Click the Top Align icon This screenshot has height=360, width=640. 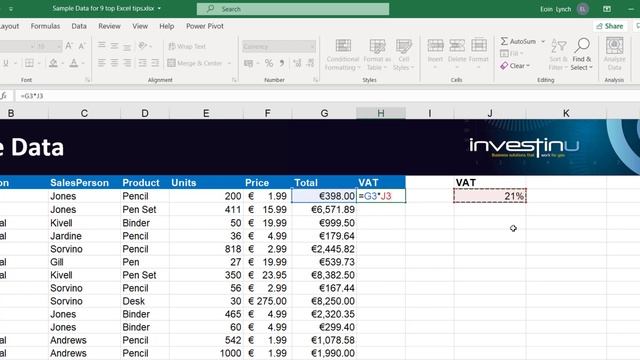coord(102,46)
